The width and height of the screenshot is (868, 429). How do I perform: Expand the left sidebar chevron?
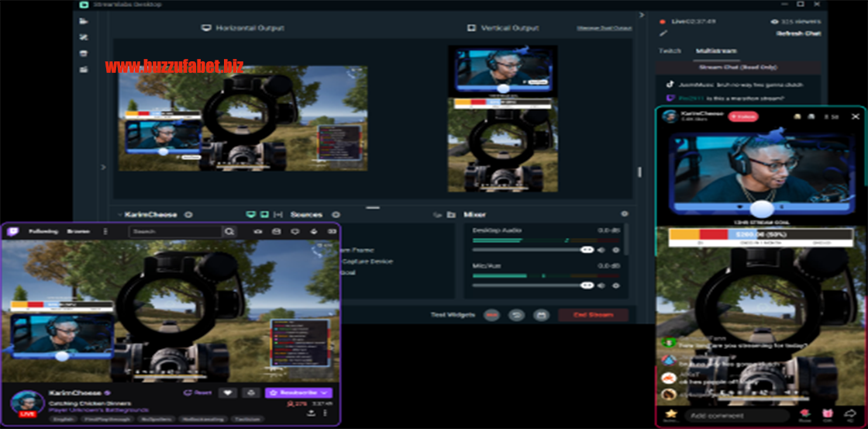click(103, 167)
